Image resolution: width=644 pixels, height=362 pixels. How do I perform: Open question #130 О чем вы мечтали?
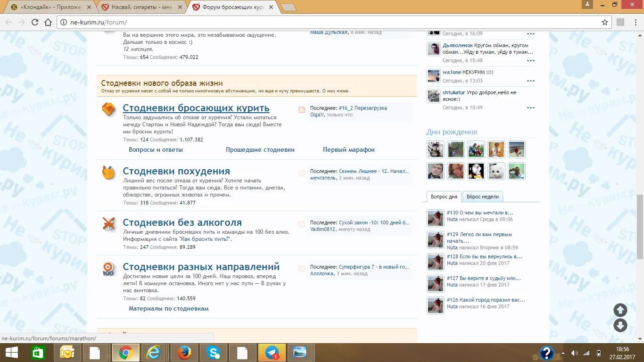480,213
